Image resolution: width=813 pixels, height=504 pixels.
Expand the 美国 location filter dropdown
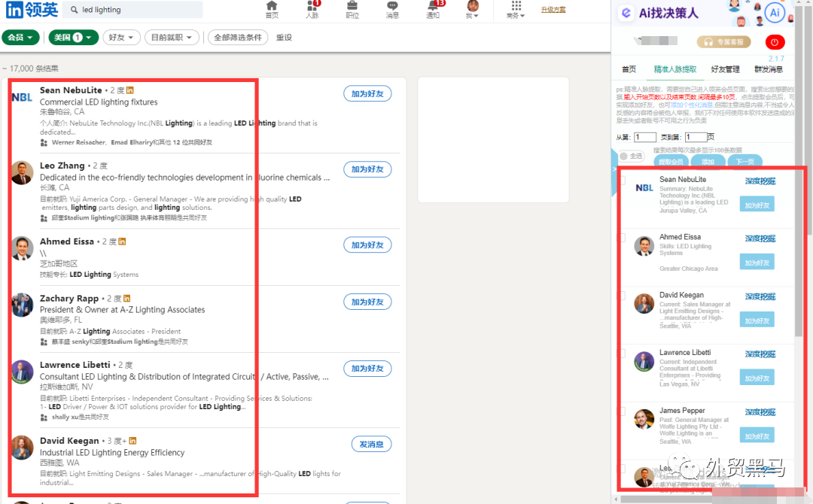pyautogui.click(x=74, y=38)
